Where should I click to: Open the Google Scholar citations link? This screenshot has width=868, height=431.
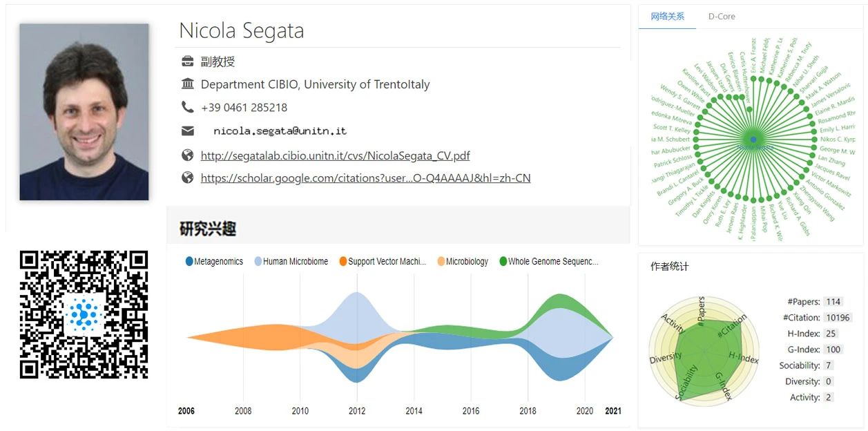tap(365, 178)
